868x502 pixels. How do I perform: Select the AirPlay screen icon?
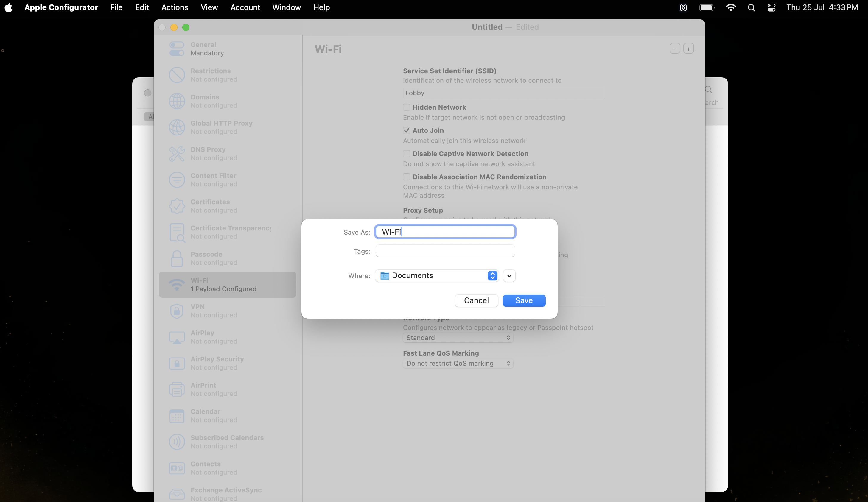(x=177, y=337)
